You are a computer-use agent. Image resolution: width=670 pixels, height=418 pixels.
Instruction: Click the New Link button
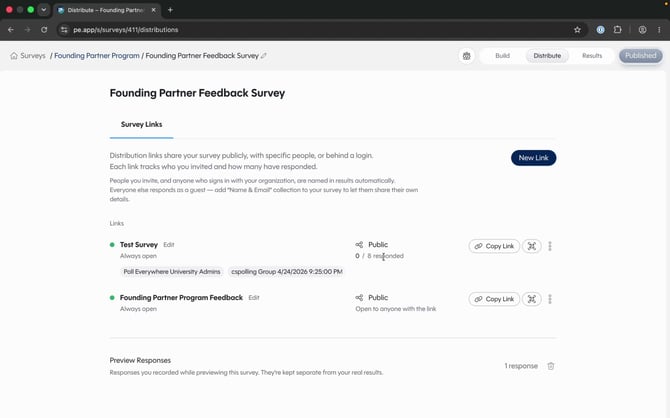point(533,158)
